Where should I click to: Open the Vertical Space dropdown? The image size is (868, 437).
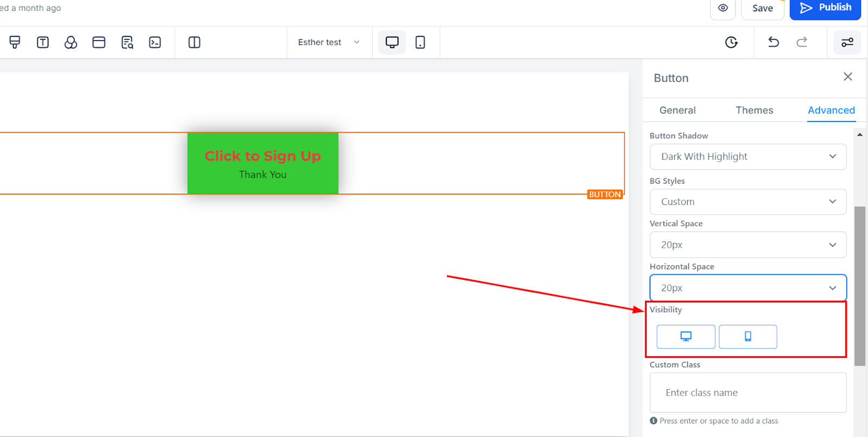click(748, 245)
